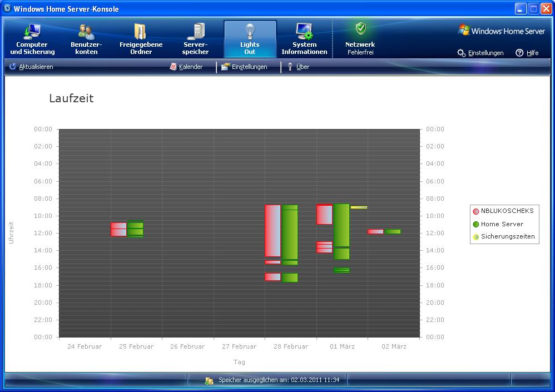
Task: Click the Aktualisieren refresh arrow icon
Action: (13, 67)
